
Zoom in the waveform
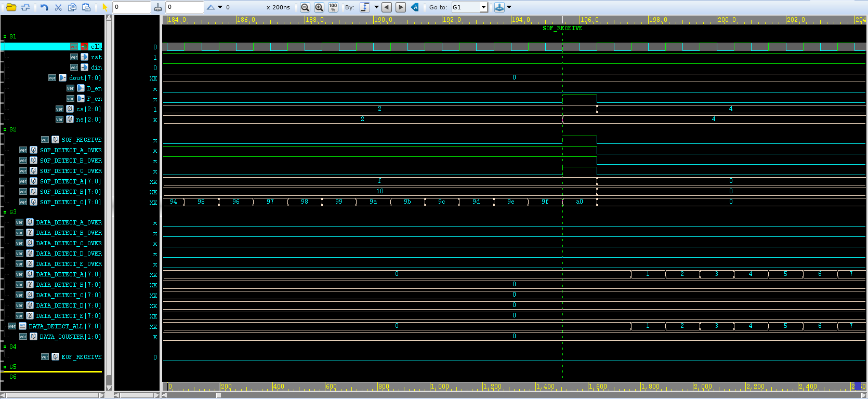[319, 7]
